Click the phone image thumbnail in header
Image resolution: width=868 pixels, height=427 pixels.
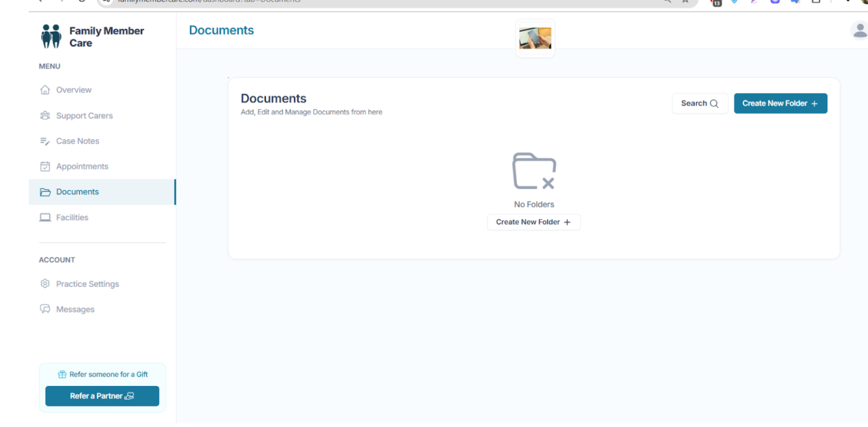pos(535,38)
